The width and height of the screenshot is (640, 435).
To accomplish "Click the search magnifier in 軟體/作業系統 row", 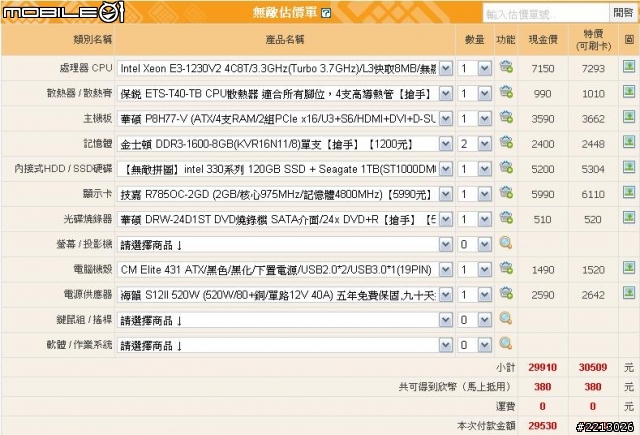I will click(x=506, y=344).
